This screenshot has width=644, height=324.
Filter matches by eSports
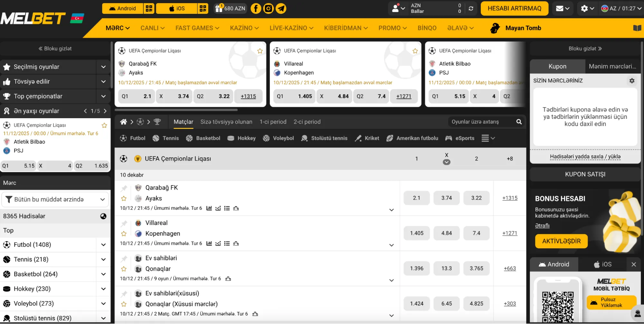pyautogui.click(x=460, y=138)
